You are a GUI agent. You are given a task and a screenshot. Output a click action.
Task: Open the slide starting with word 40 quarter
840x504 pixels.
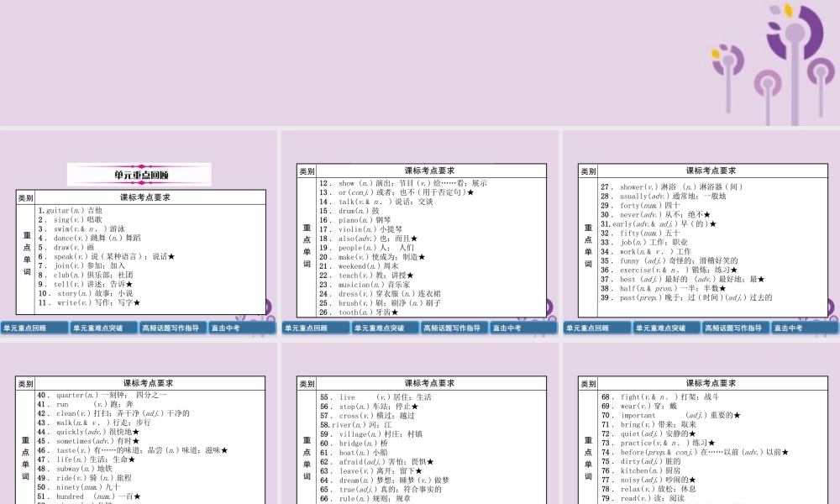[139, 423]
